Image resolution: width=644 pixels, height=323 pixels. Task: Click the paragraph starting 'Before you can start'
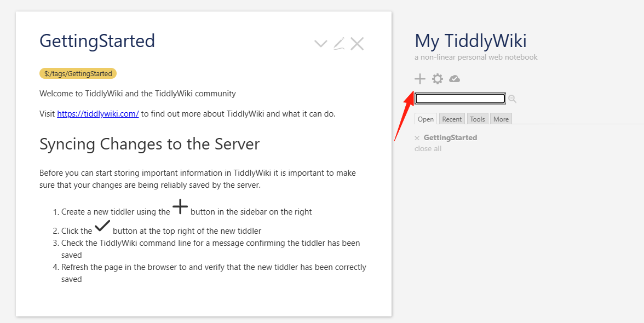[x=198, y=179]
